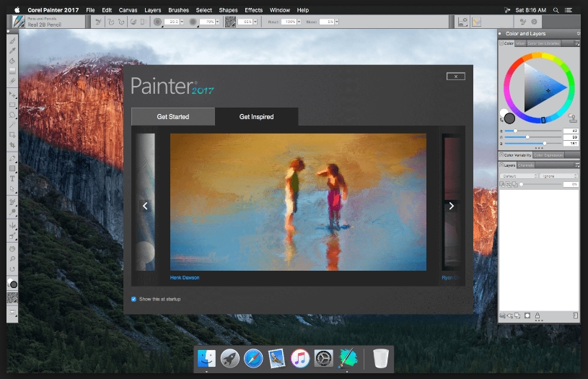Adjust the R color slider
588x379 pixels.
(x=533, y=131)
